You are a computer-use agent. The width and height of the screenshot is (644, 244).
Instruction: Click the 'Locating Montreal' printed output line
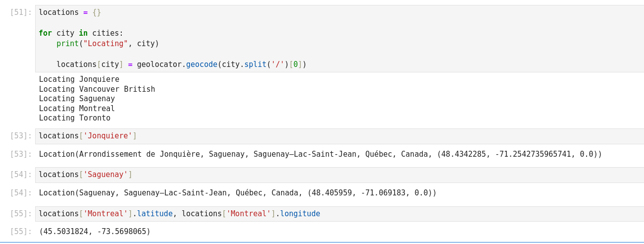[x=77, y=109]
